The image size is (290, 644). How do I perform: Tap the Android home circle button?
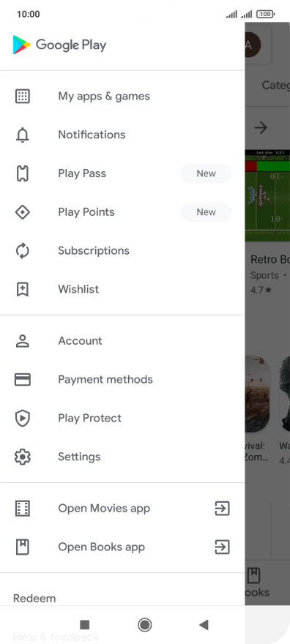click(x=144, y=625)
